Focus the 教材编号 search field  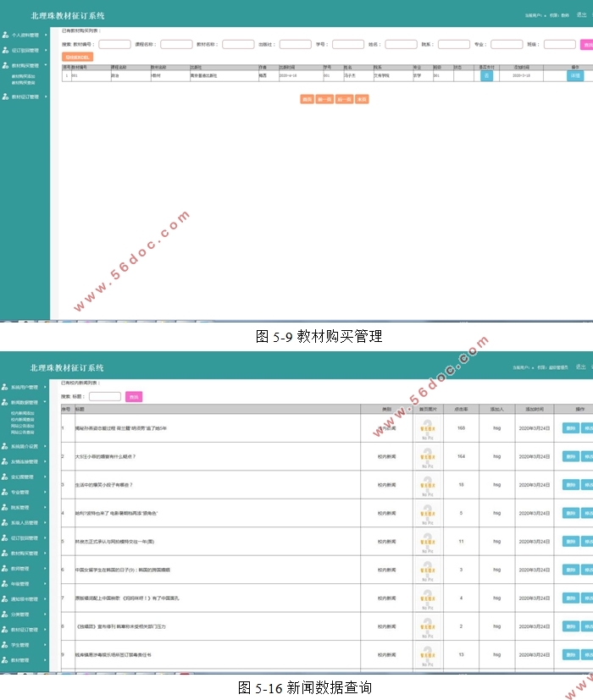click(115, 44)
